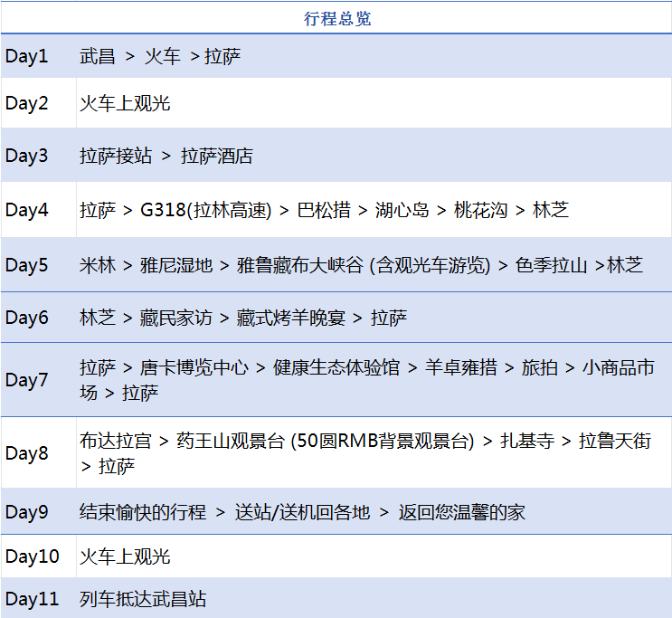672x618 pixels.
Task: Click 列车抵达武昌站 in the Day11 row
Action: tap(143, 599)
